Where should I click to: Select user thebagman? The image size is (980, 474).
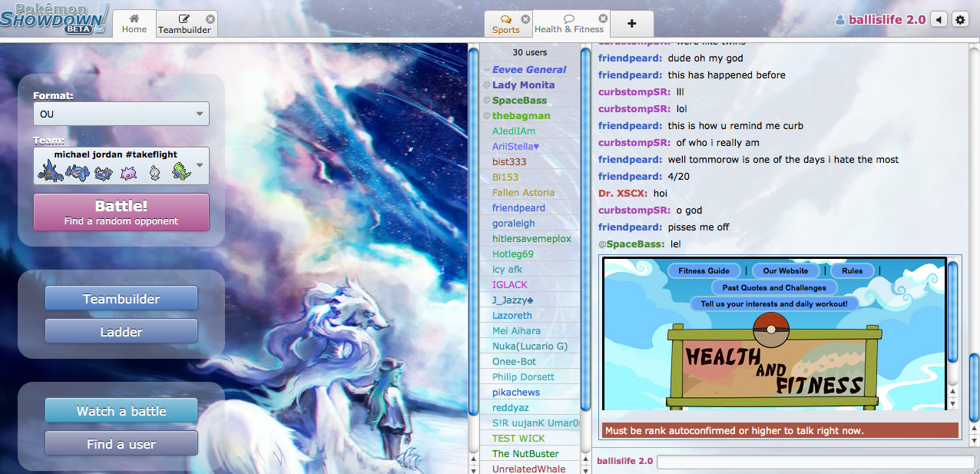(x=530, y=116)
